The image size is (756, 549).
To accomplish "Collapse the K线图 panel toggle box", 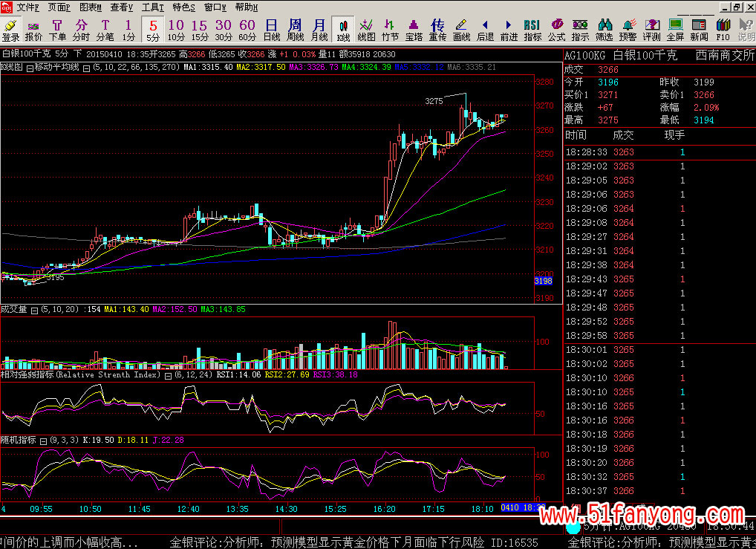I will coord(30,68).
